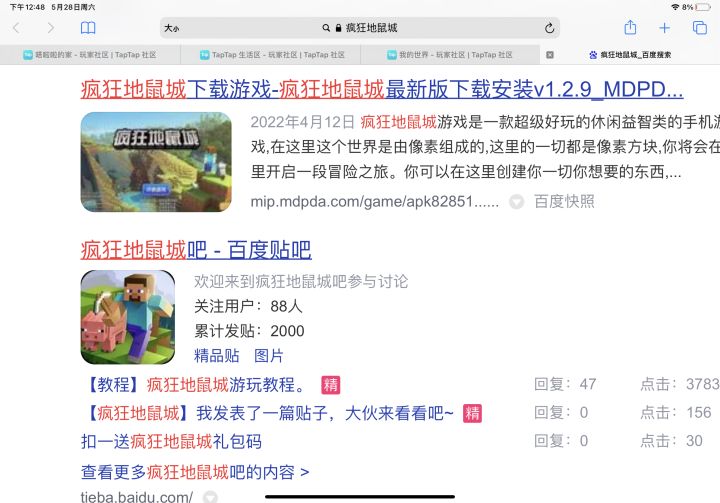
Task: Tap 精 badge on 游玩教程 post
Action: tap(331, 385)
